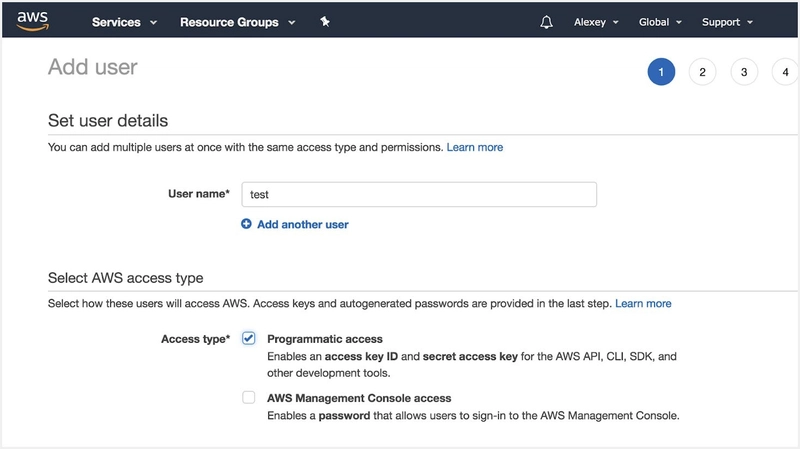Open the notifications bell

pyautogui.click(x=546, y=22)
